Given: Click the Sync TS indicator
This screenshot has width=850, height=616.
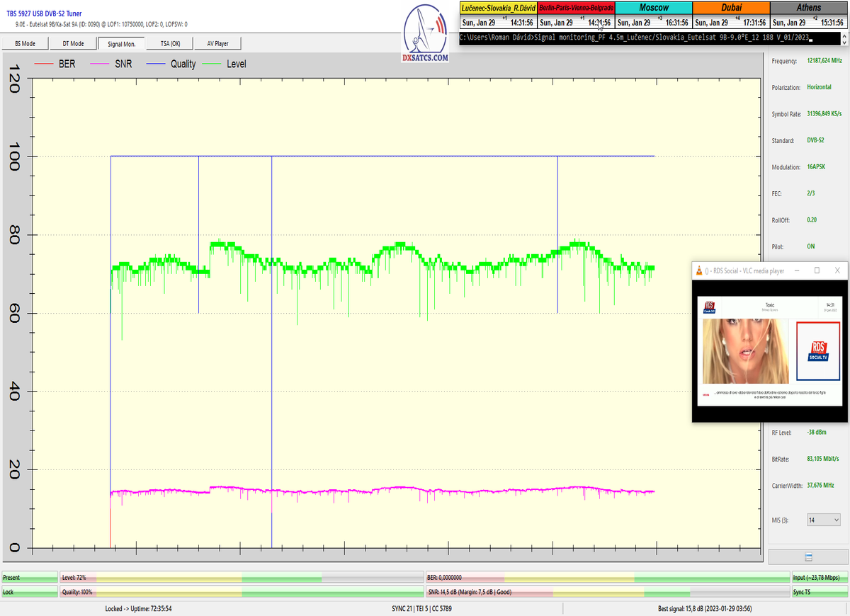Looking at the screenshot, I should (x=820, y=591).
